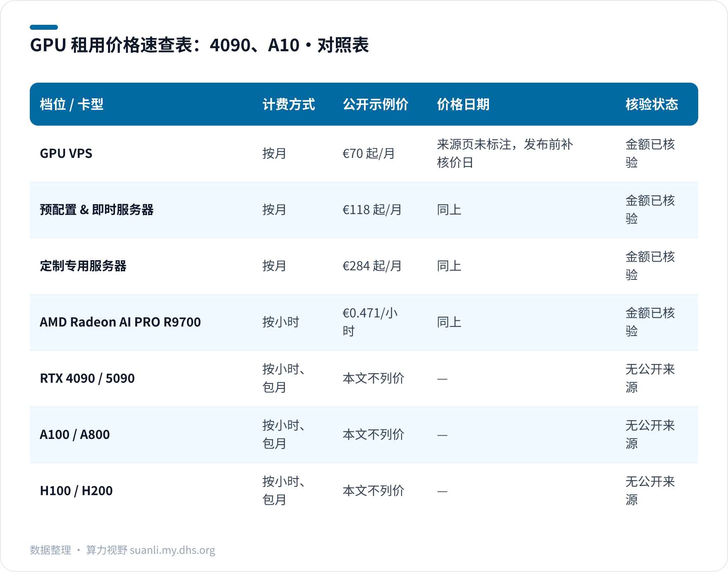Click the '核验状态' column header

[652, 104]
